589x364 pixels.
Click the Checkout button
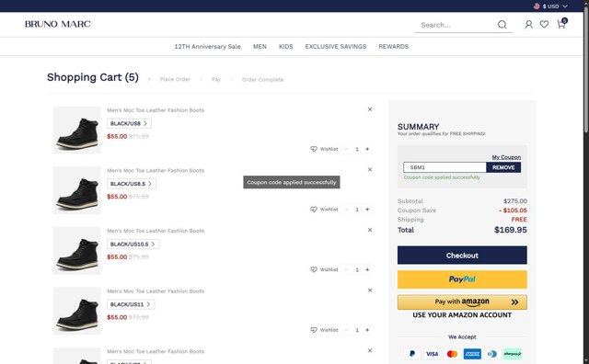pyautogui.click(x=462, y=256)
